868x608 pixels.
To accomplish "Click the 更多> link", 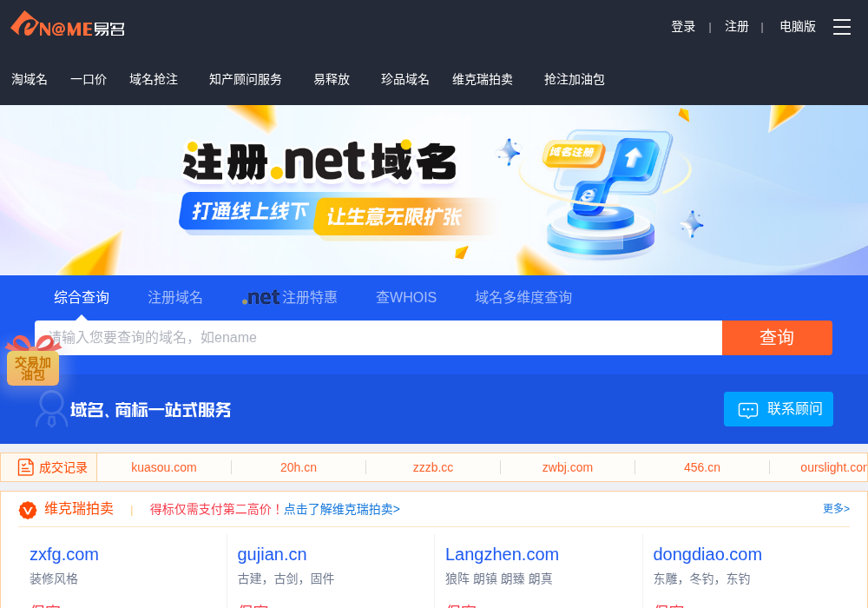I will tap(836, 508).
